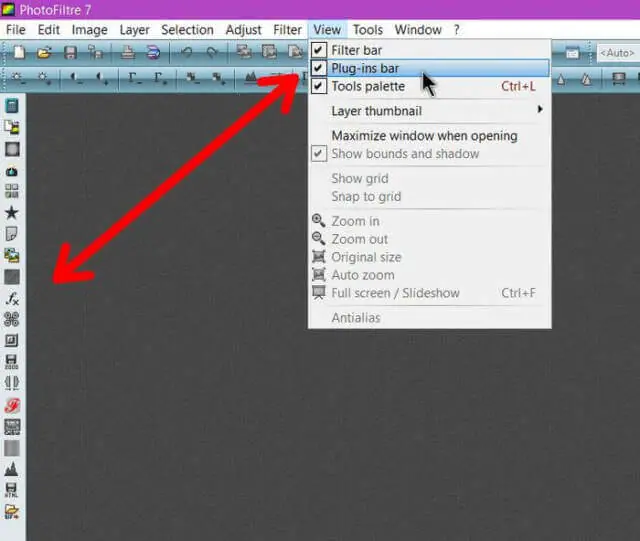Click the New document icon
Viewport: 640px width, 541px height.
pyautogui.click(x=19, y=53)
